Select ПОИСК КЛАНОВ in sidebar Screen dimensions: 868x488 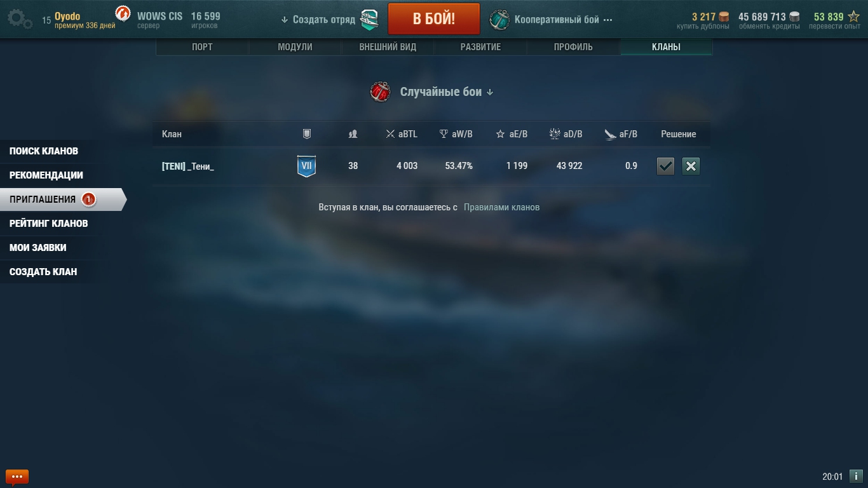(44, 151)
